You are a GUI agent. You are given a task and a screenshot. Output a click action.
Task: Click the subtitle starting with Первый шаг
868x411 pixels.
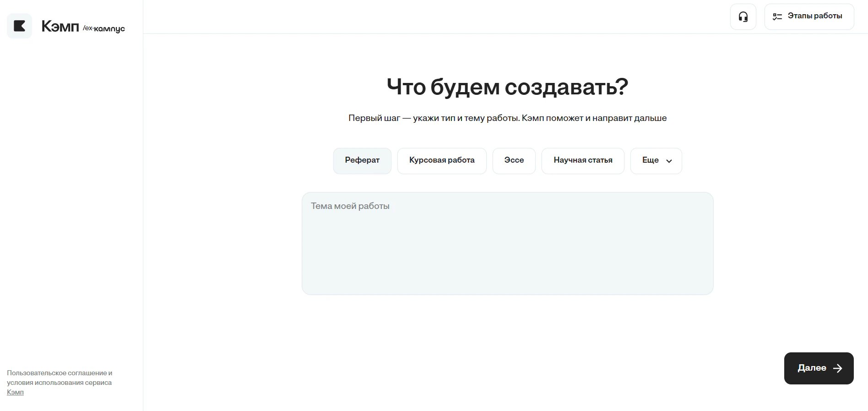tap(507, 118)
